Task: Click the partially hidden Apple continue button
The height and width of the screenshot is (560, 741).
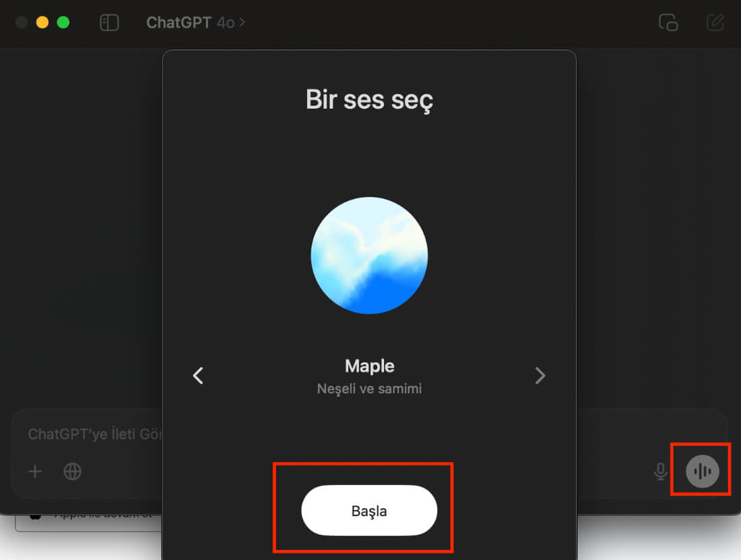Action: tap(88, 523)
